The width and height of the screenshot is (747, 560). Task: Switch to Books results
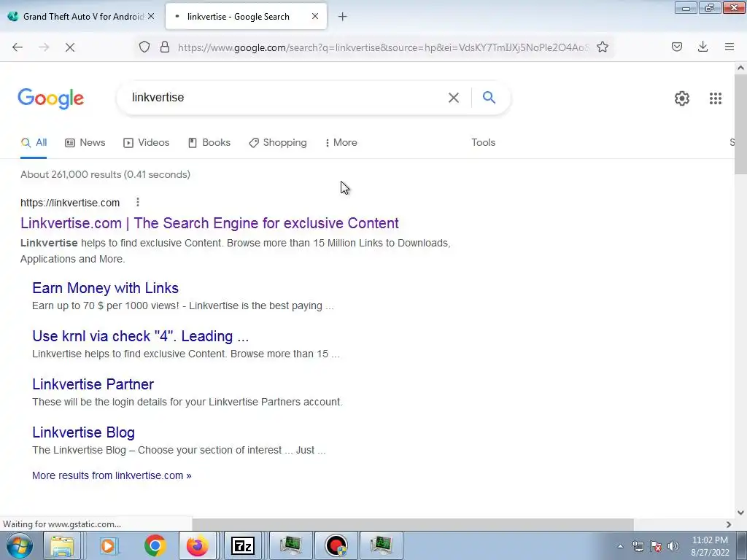pos(209,142)
